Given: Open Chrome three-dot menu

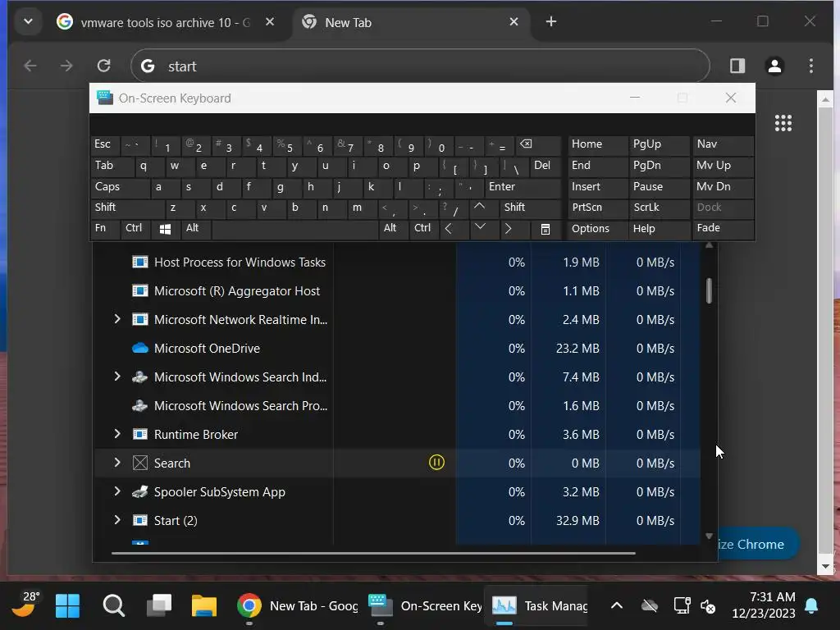Looking at the screenshot, I should point(811,66).
